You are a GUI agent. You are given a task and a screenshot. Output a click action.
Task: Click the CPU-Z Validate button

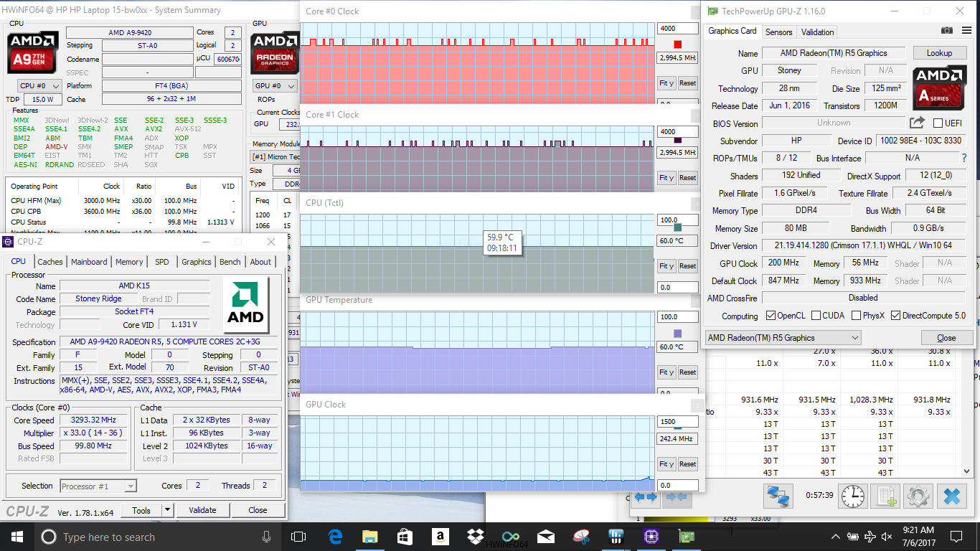click(202, 510)
